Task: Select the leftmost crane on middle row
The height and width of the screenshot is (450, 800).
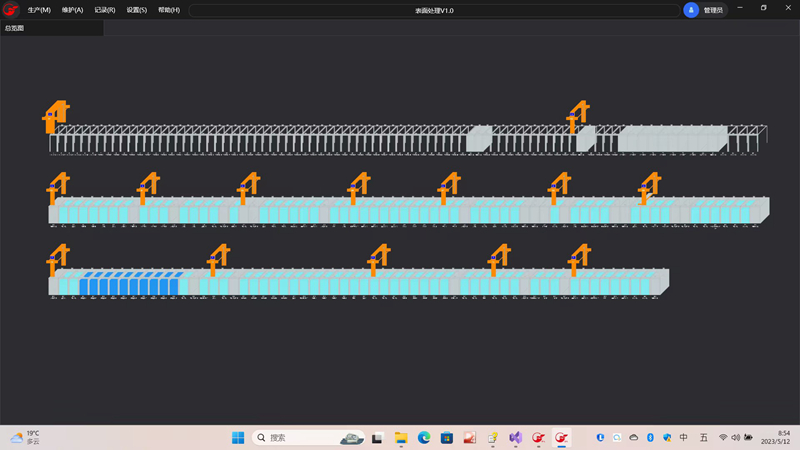Action: [x=58, y=187]
